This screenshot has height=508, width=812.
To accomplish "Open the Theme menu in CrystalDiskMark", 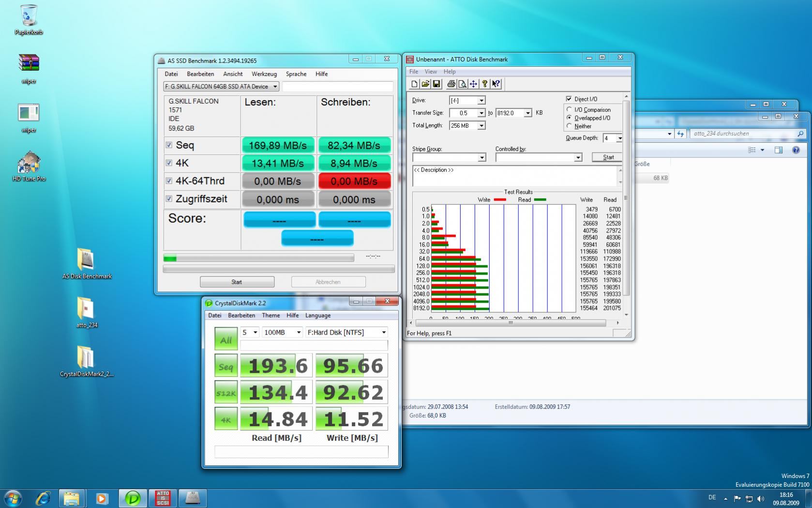I will pyautogui.click(x=271, y=315).
